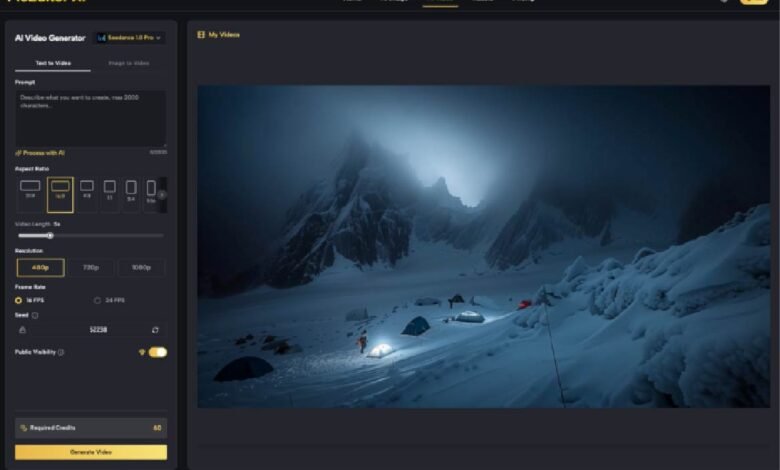This screenshot has width=780, height=470.
Task: Click the Process with AI link
Action: tap(42, 153)
